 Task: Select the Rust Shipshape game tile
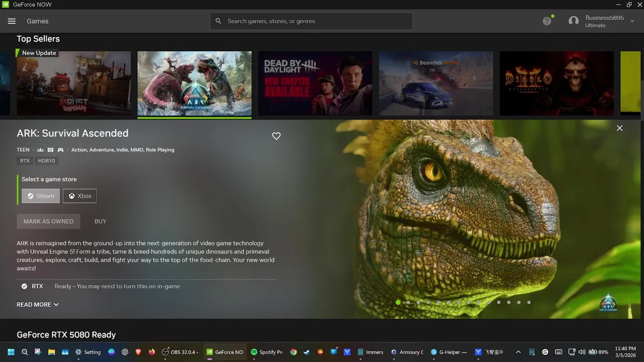point(73,83)
